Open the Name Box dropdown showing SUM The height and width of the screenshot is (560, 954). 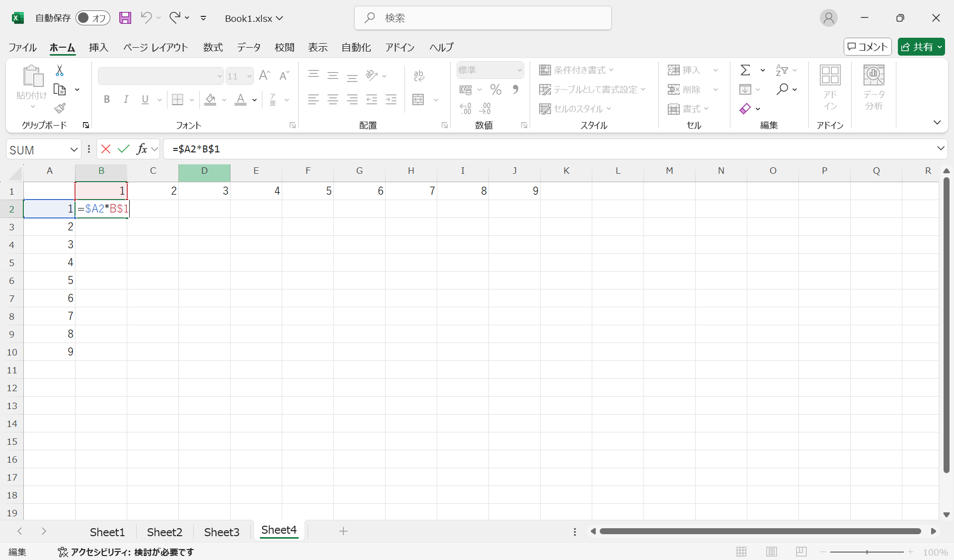pyautogui.click(x=74, y=149)
